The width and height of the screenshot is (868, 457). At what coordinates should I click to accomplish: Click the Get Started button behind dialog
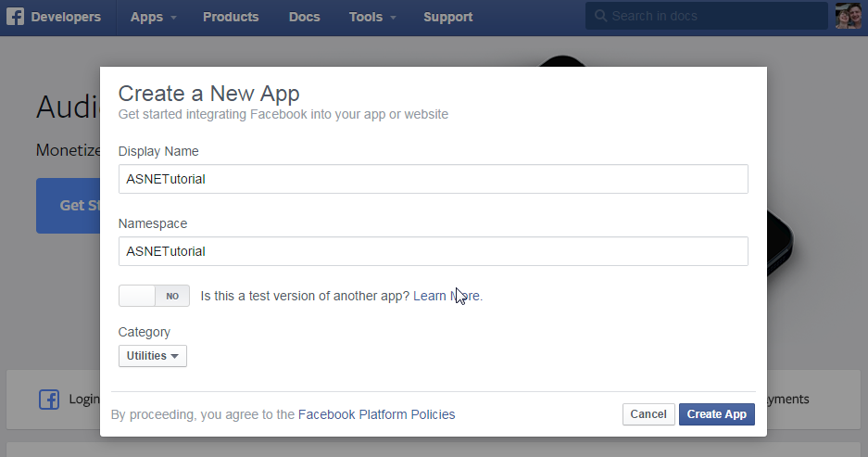coord(69,206)
